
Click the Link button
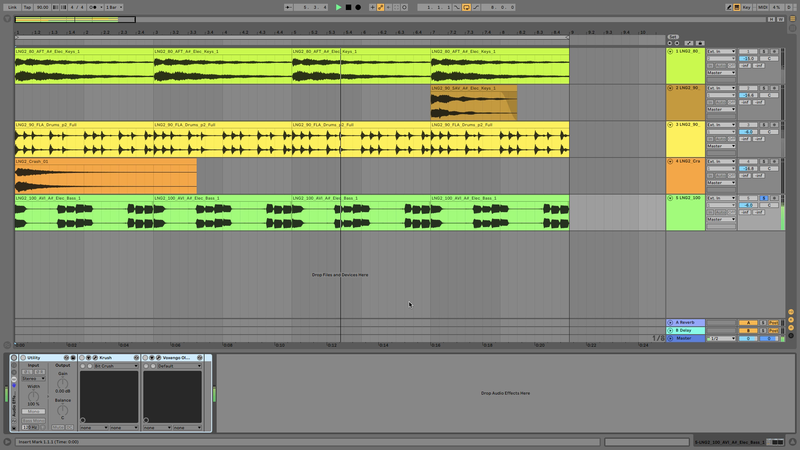[x=11, y=7]
